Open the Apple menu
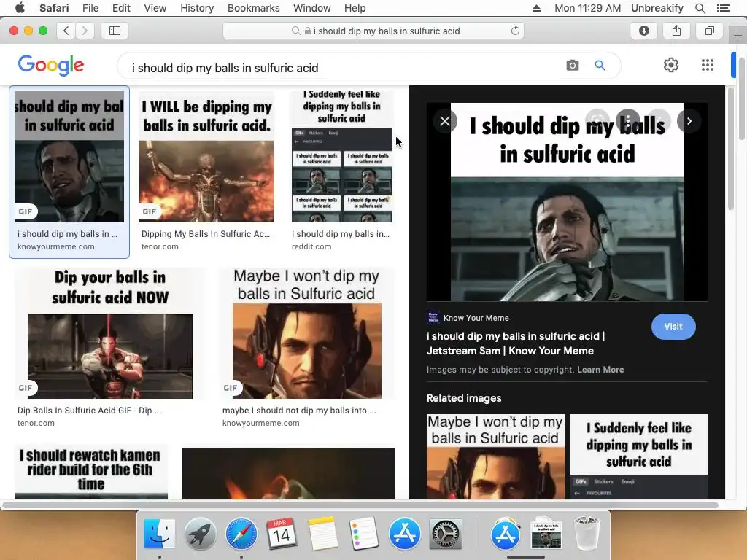 tap(20, 8)
